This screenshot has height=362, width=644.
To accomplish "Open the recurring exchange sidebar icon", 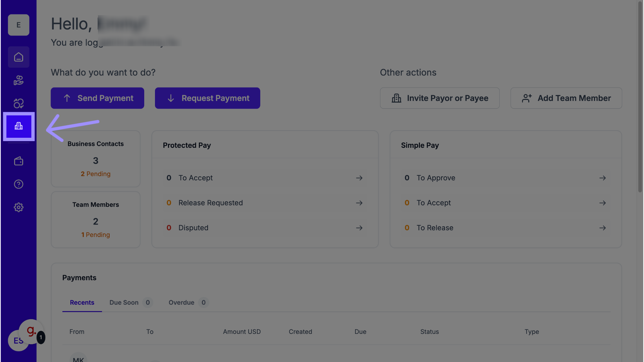I will click(x=18, y=103).
